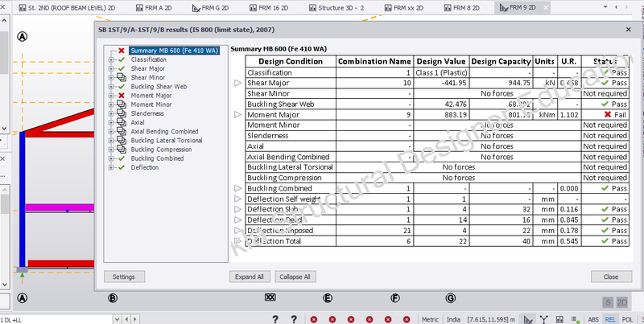Click the red X icon of Summary node
This screenshot has height=324, width=644.
coord(122,51)
